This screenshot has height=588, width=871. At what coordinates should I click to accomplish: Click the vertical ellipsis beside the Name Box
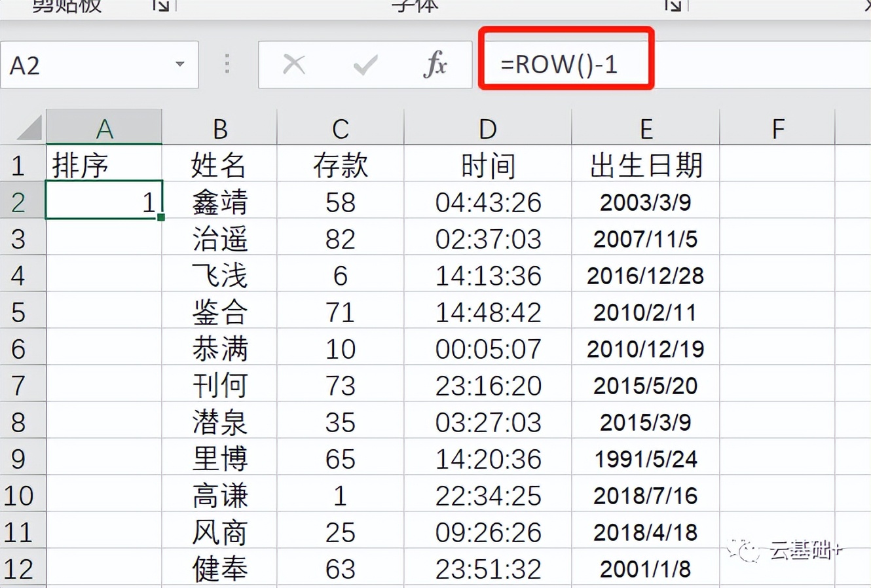(226, 64)
